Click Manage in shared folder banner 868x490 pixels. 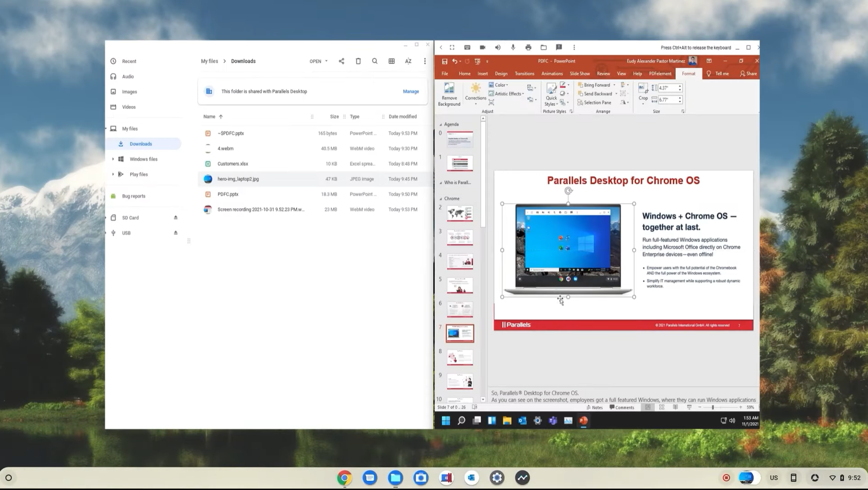[x=411, y=91]
